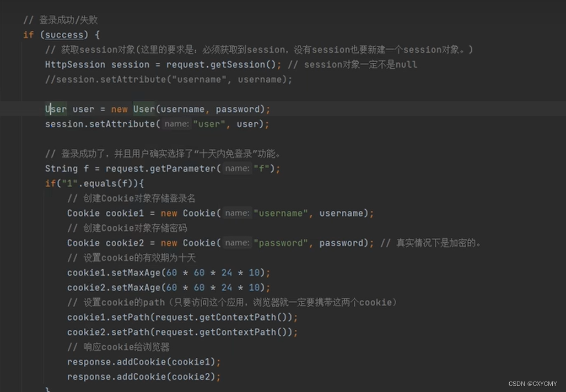
Task: Select the highlighted "User" class name
Action: [55, 109]
